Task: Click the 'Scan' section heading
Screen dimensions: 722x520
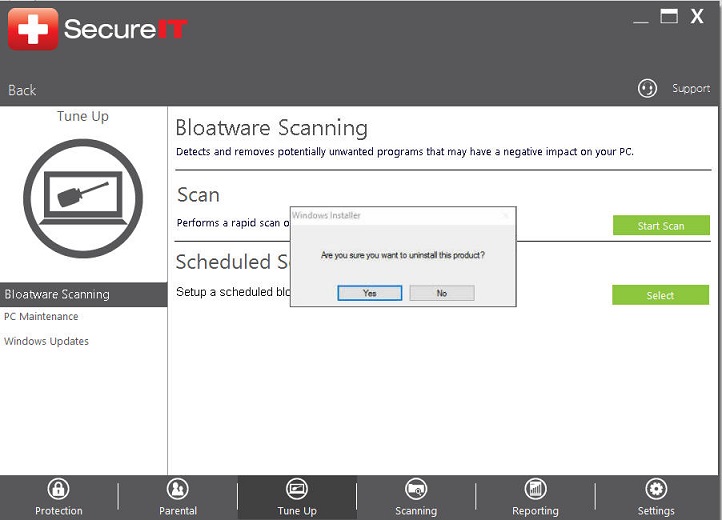Action: [x=198, y=195]
